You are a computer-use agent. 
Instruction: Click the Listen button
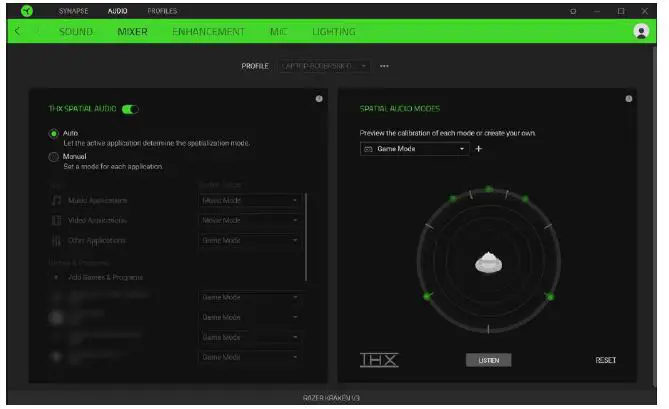[489, 360]
